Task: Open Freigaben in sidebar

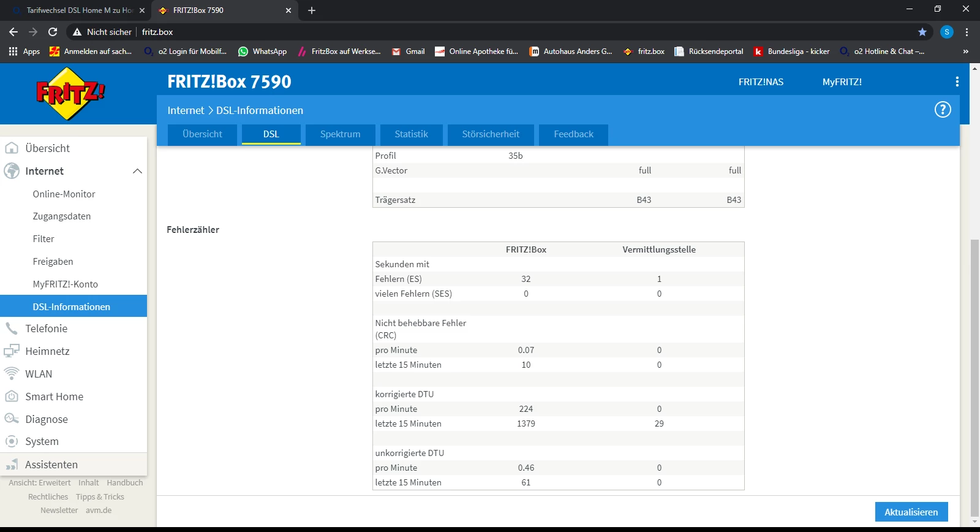Action: pyautogui.click(x=53, y=262)
